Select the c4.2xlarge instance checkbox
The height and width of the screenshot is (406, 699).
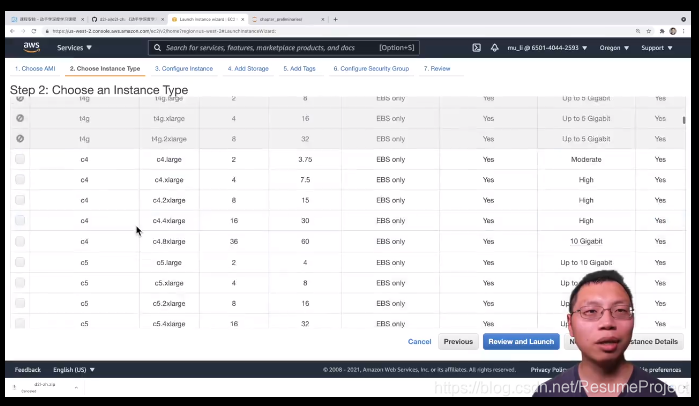(x=20, y=200)
